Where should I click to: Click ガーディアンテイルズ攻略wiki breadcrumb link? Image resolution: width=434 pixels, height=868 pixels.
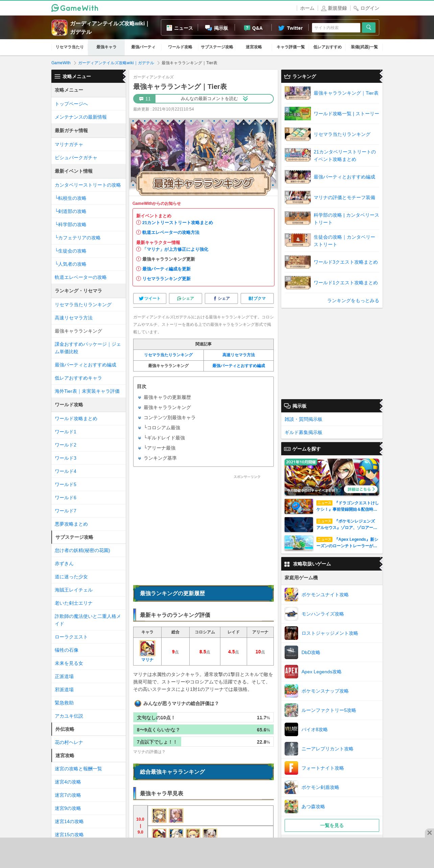tap(116, 63)
